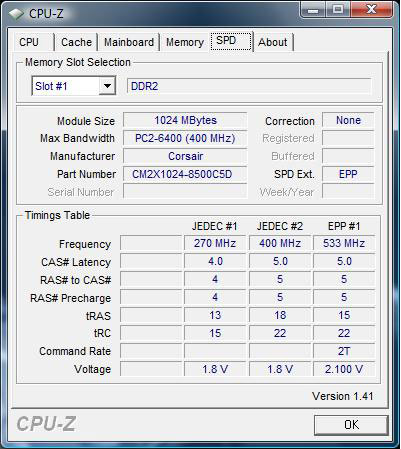Open the About tab

[x=273, y=42]
